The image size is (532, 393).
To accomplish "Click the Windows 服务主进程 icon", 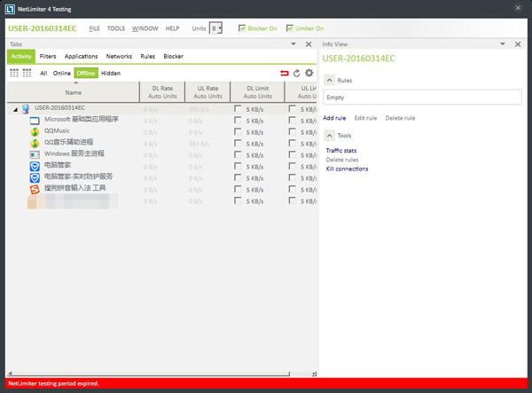I will point(35,154).
